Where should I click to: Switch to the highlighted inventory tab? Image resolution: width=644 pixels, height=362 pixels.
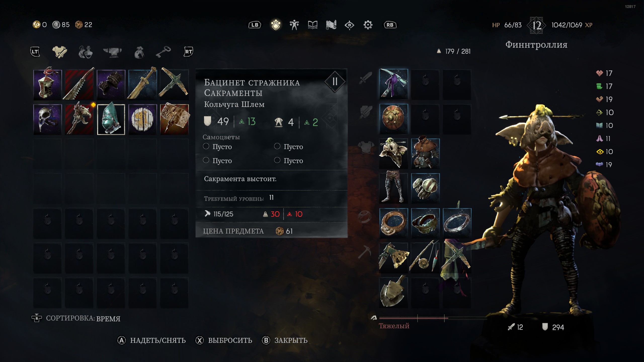pos(276,25)
